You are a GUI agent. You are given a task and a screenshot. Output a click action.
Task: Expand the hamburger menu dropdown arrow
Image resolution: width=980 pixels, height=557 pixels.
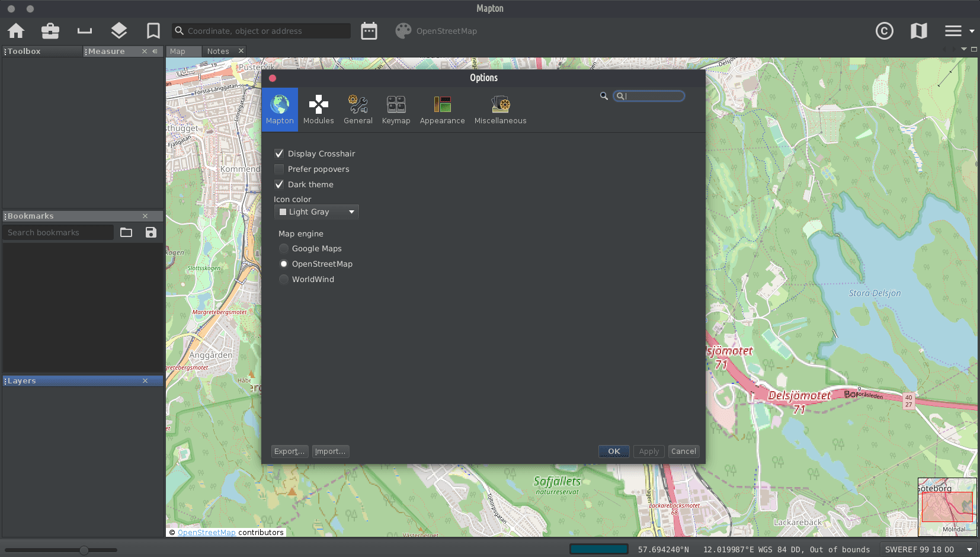click(x=972, y=31)
